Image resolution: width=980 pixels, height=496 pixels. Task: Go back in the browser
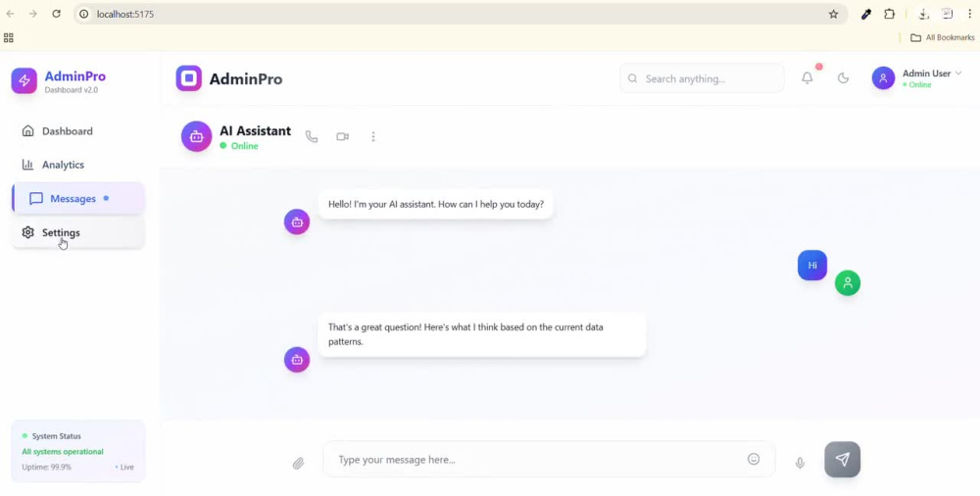click(x=10, y=14)
